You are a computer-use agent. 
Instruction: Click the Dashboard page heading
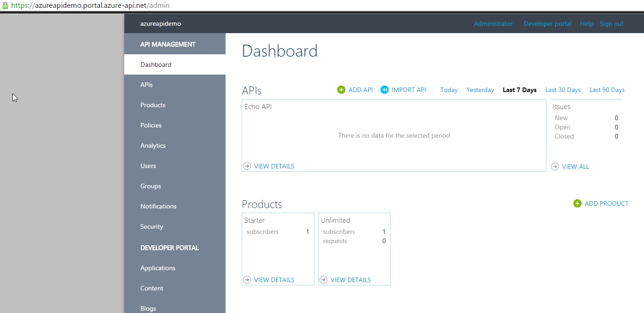point(280,51)
